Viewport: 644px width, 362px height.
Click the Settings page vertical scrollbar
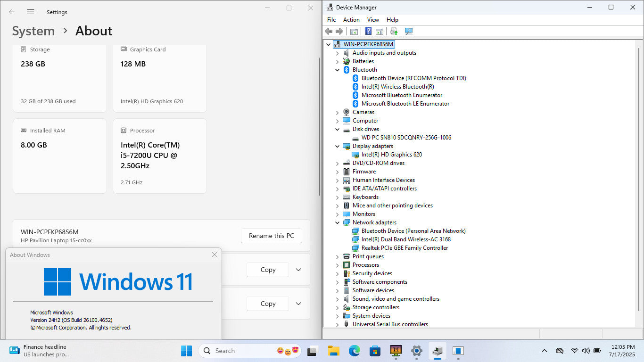(x=320, y=127)
